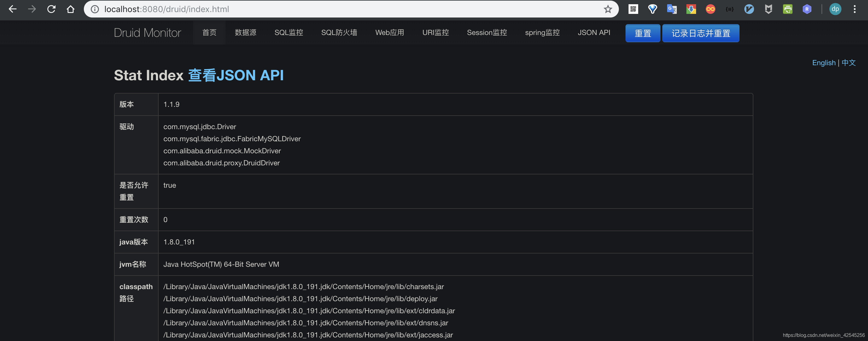Click the dnsns.jar classpath entry
The image size is (868, 341).
306,323
